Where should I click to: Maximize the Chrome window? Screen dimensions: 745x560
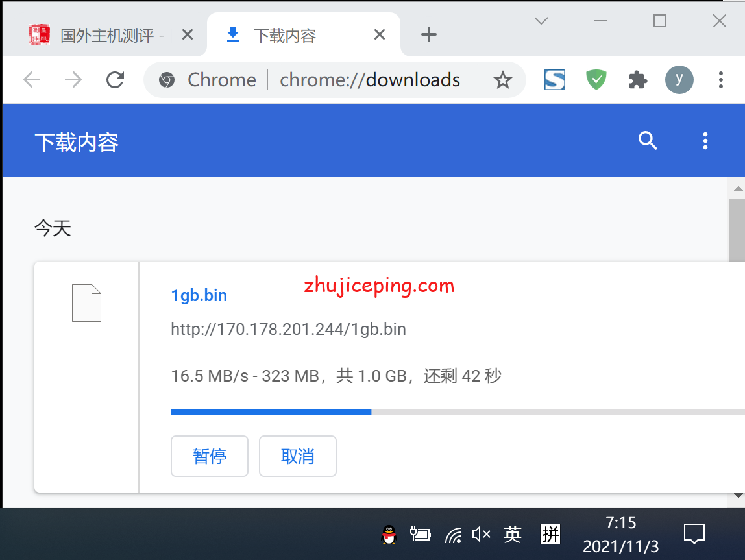click(660, 21)
